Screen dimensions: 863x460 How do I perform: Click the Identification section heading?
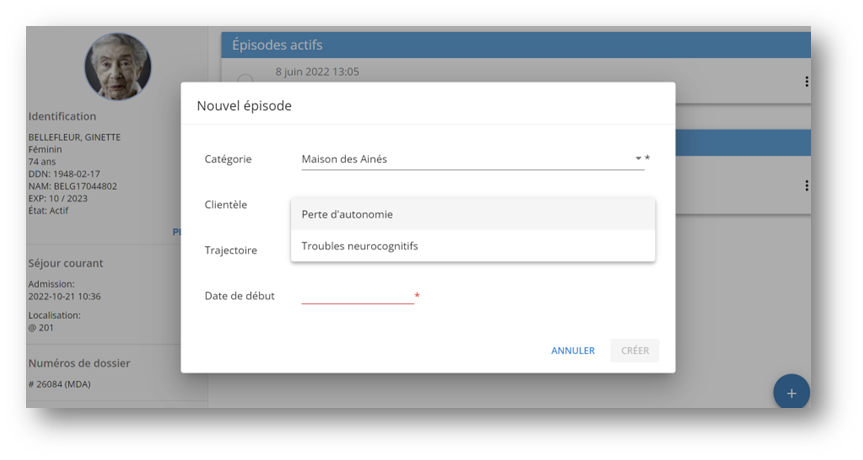(62, 116)
